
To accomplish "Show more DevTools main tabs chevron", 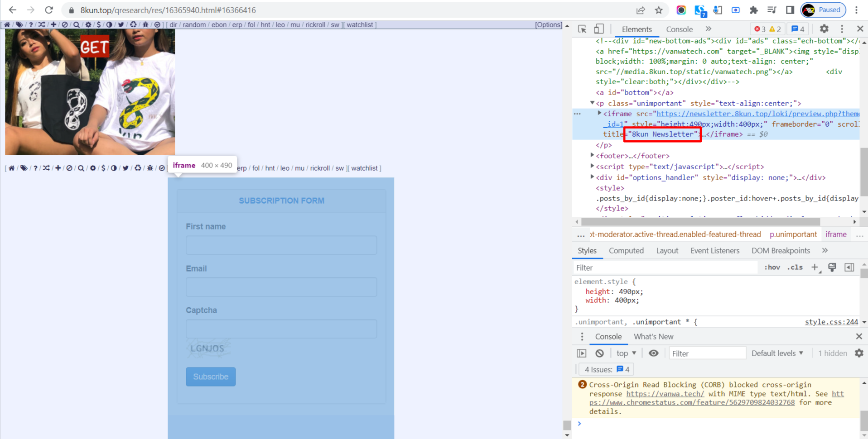I will [x=708, y=29].
